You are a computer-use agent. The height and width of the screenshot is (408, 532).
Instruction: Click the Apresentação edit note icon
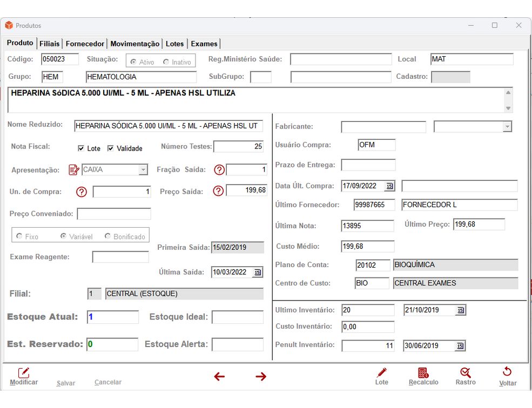click(74, 170)
